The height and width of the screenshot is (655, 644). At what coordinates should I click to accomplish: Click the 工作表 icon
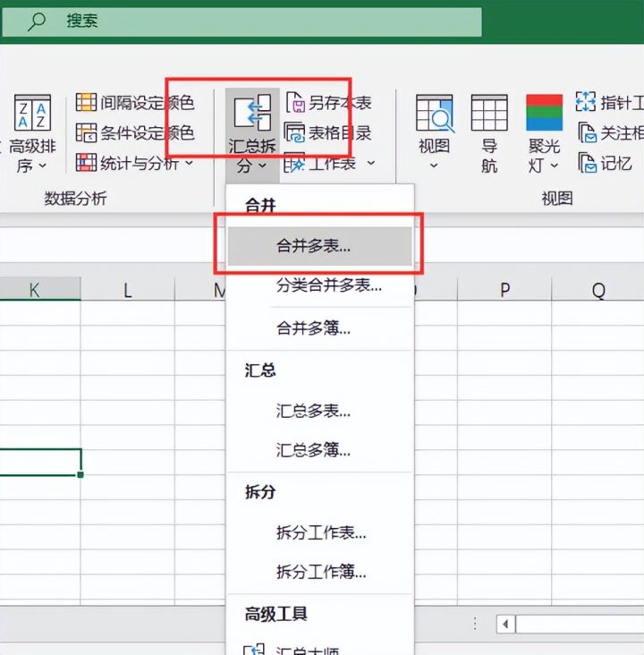294,164
